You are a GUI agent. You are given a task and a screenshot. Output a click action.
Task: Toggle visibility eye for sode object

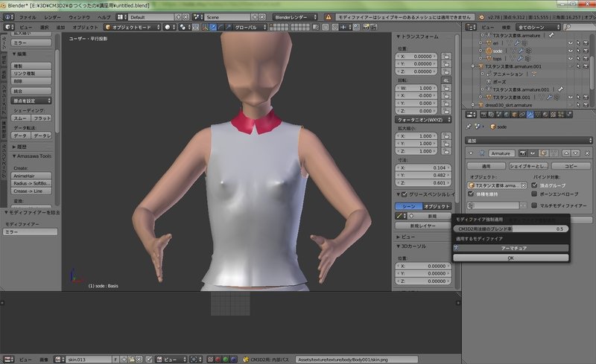[570, 51]
